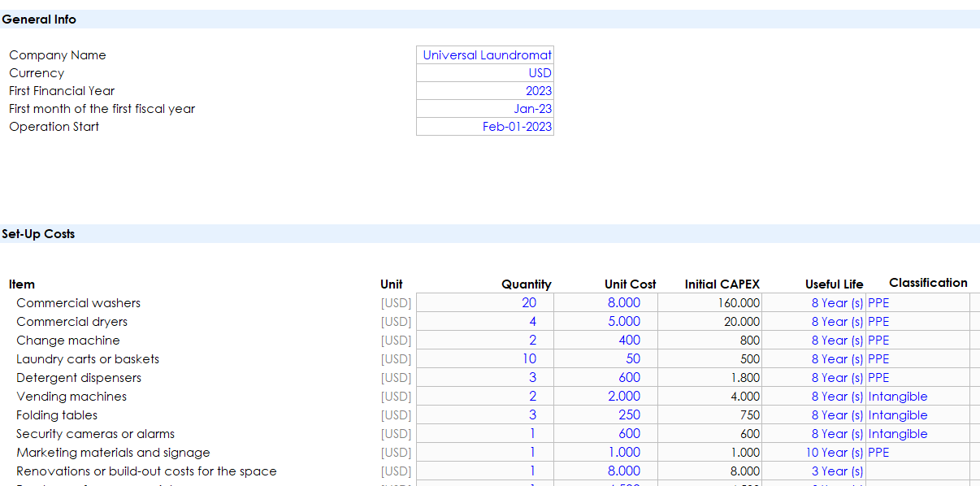Select the Commercial washers Initial CAPEX of 160.000
This screenshot has height=486, width=980.
pos(710,303)
